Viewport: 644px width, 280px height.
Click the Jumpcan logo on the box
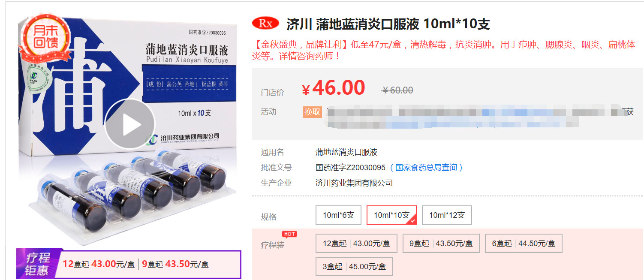(x=152, y=138)
